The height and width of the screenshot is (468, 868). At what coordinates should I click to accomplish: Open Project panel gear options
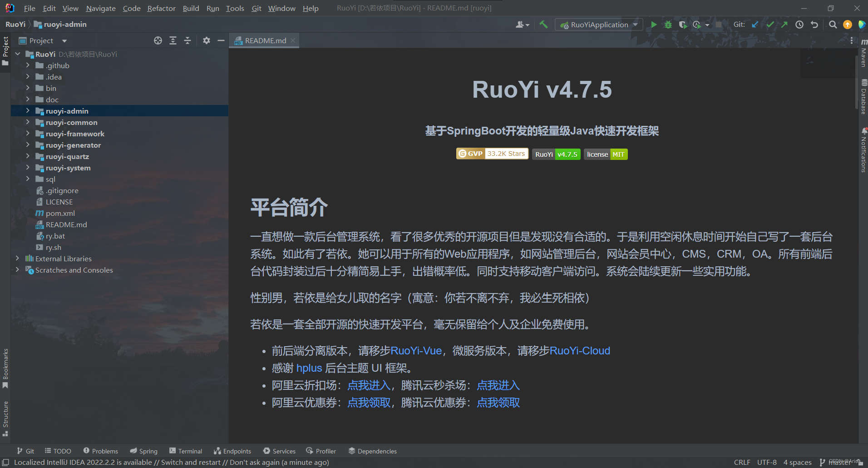tap(207, 40)
